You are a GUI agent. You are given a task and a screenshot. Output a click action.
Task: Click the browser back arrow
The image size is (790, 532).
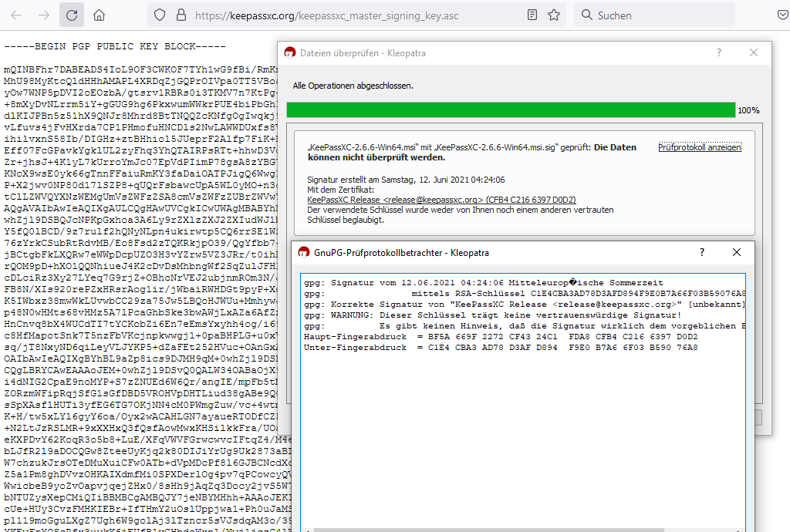(16, 15)
